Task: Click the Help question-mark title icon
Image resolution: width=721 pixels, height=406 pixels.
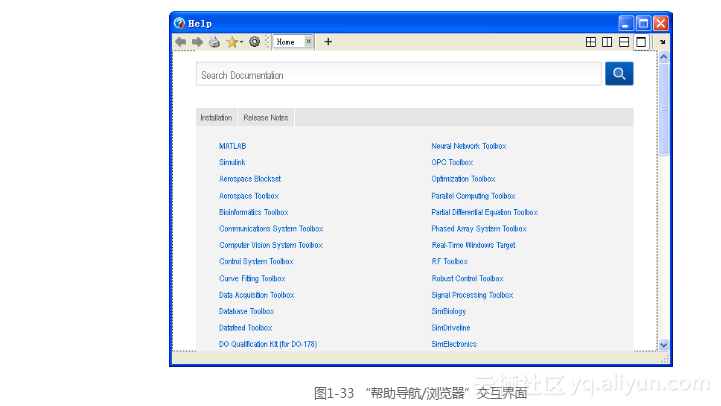Action: pos(179,23)
